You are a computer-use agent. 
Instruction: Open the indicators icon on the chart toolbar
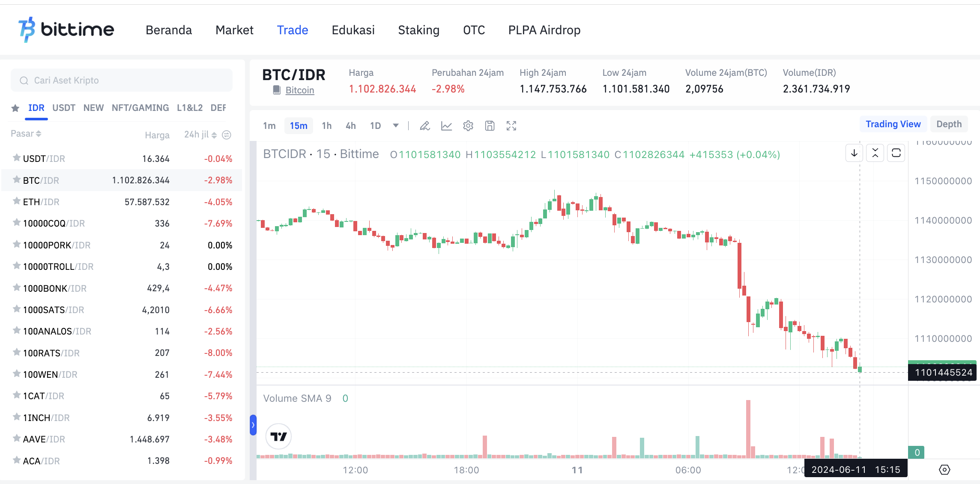click(x=446, y=125)
